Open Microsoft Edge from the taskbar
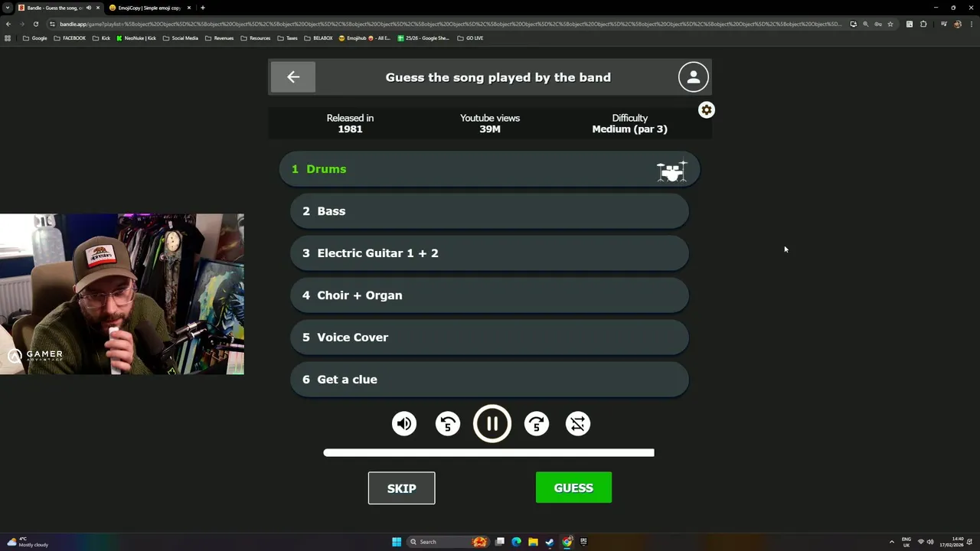This screenshot has width=980, height=551. pyautogui.click(x=516, y=542)
